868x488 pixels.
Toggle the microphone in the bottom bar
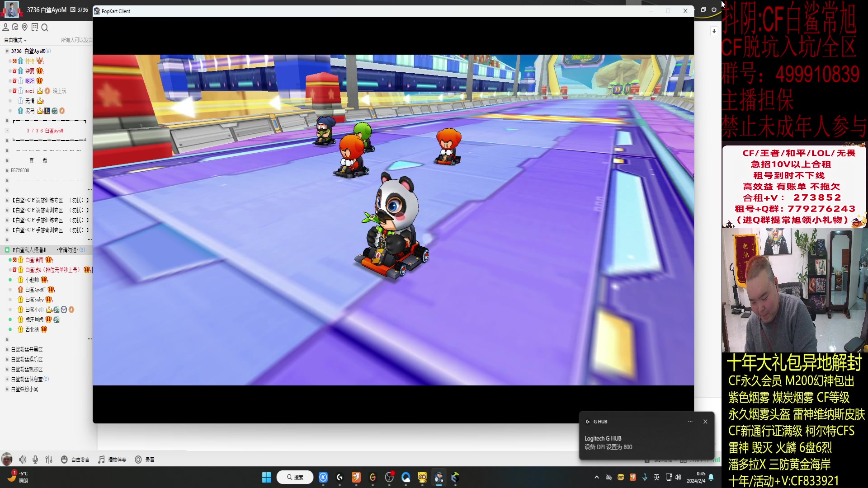pos(35,460)
